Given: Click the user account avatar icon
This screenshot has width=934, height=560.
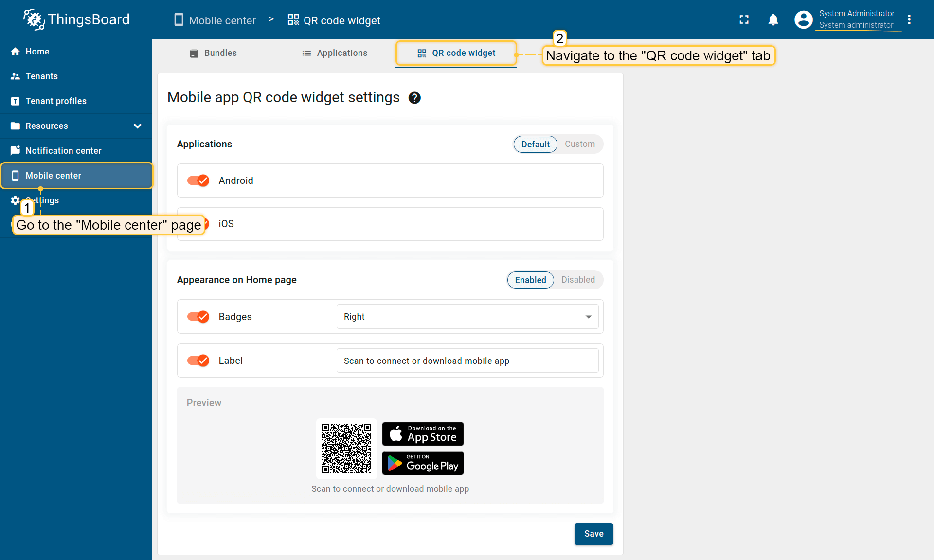Looking at the screenshot, I should tap(803, 19).
